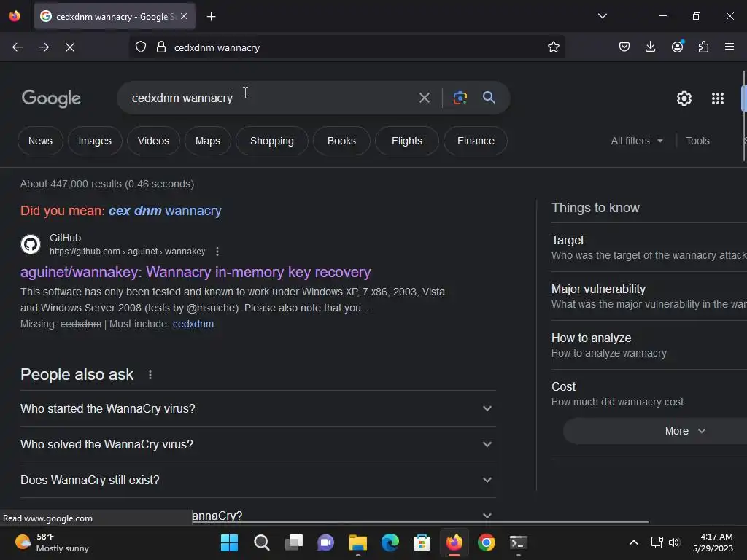This screenshot has width=747, height=560.
Task: Close the cedxdnm wannacry tab
Action: tap(184, 16)
